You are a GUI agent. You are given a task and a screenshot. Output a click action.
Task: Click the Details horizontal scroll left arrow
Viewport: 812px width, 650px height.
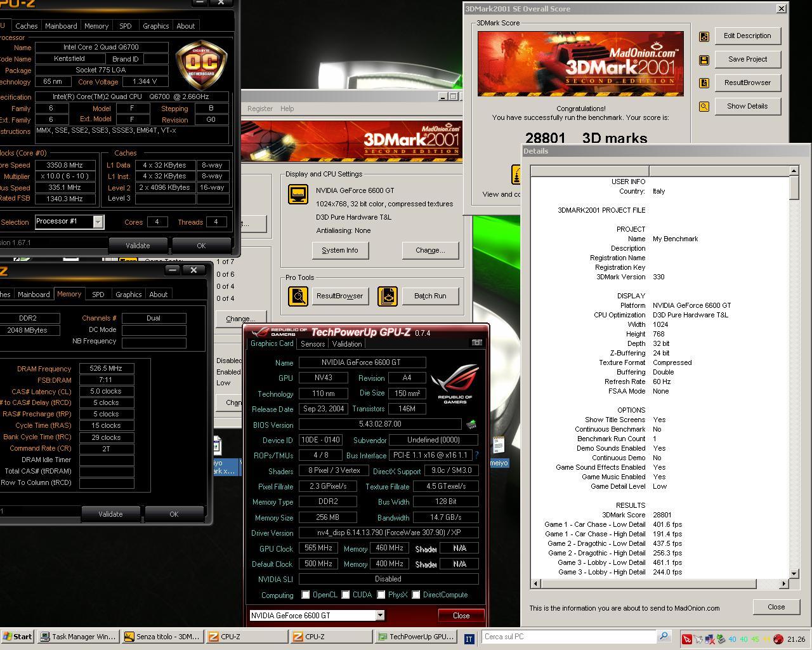(x=535, y=583)
